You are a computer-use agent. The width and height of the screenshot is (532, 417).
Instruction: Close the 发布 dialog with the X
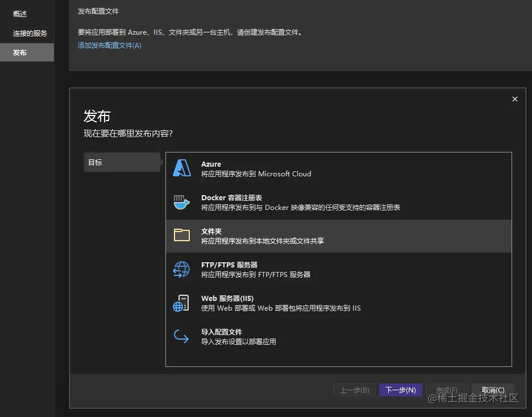(514, 98)
